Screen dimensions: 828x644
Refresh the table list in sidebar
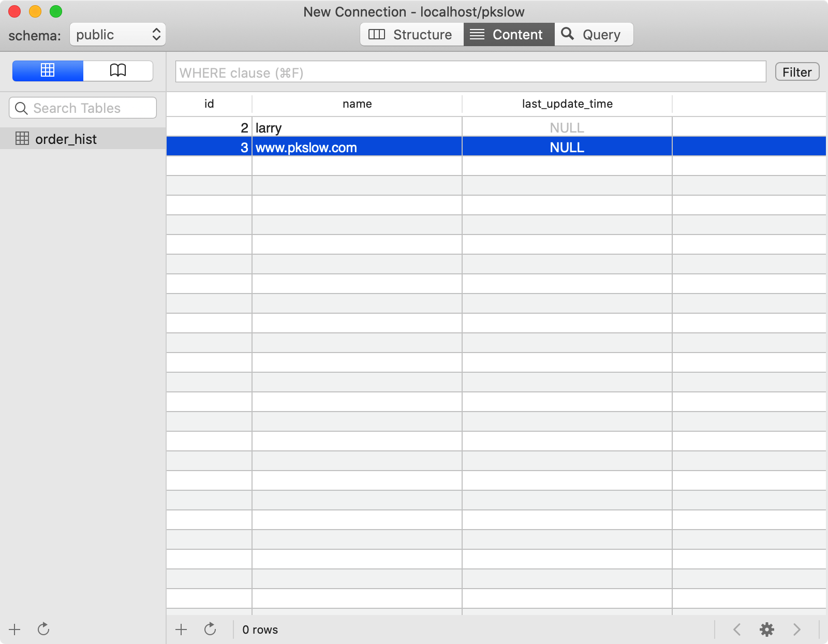tap(43, 630)
